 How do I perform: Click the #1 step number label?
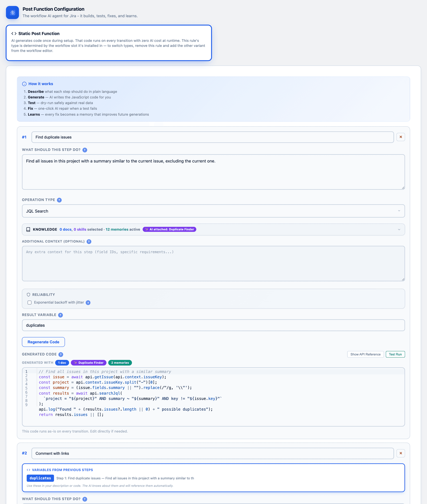coord(24,137)
